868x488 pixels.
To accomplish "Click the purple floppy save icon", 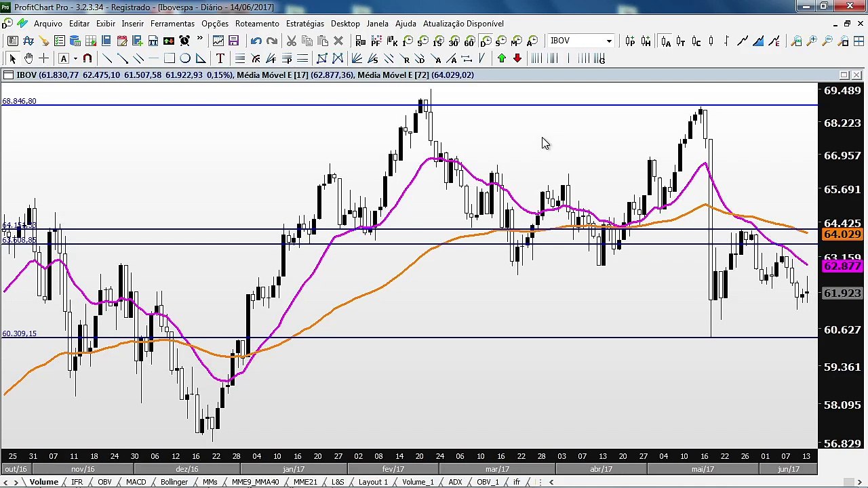I will (x=234, y=41).
